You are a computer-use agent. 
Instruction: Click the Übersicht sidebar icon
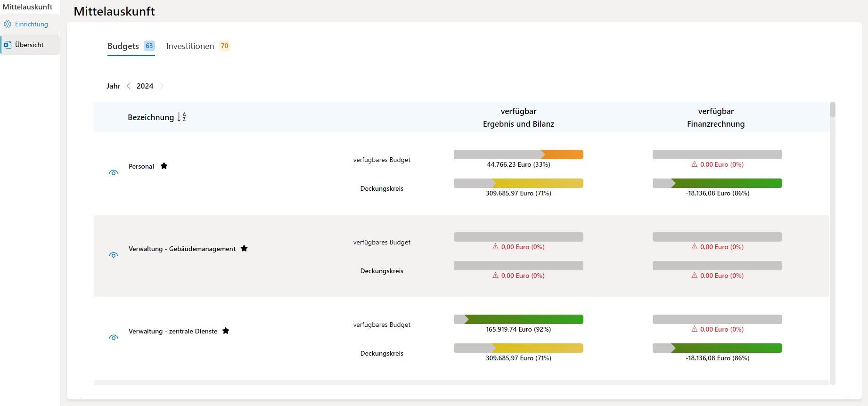click(x=8, y=45)
